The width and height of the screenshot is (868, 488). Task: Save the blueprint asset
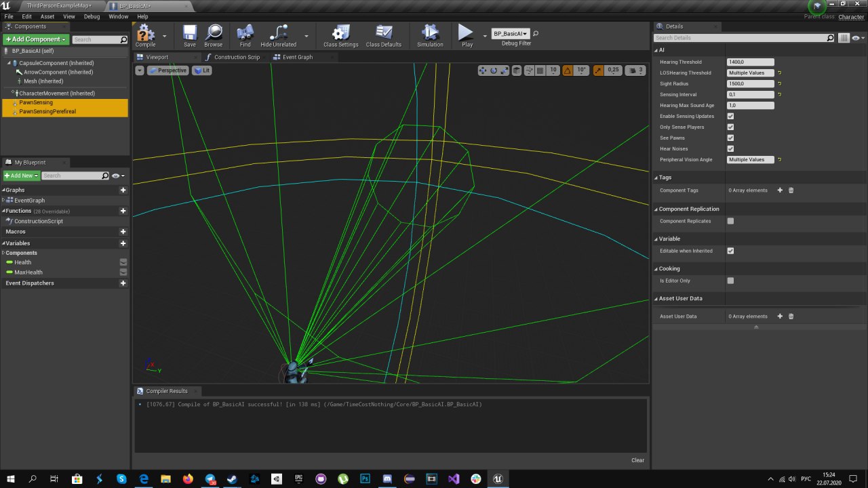point(190,36)
